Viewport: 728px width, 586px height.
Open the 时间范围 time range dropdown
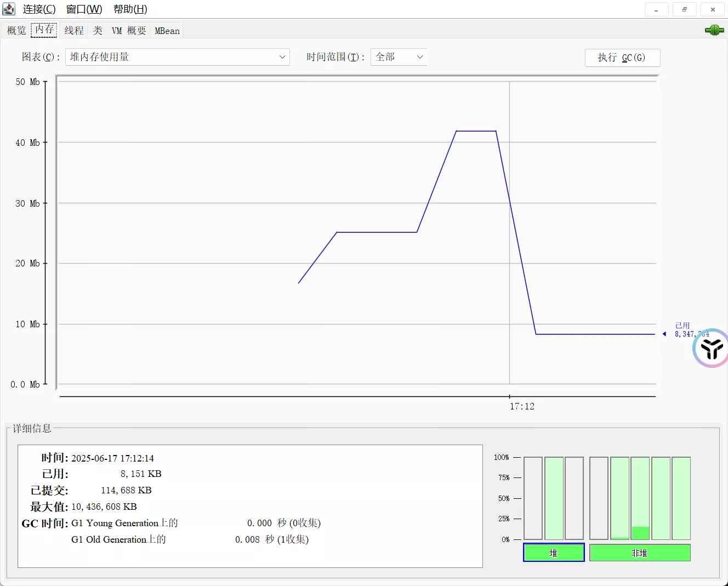pos(399,57)
